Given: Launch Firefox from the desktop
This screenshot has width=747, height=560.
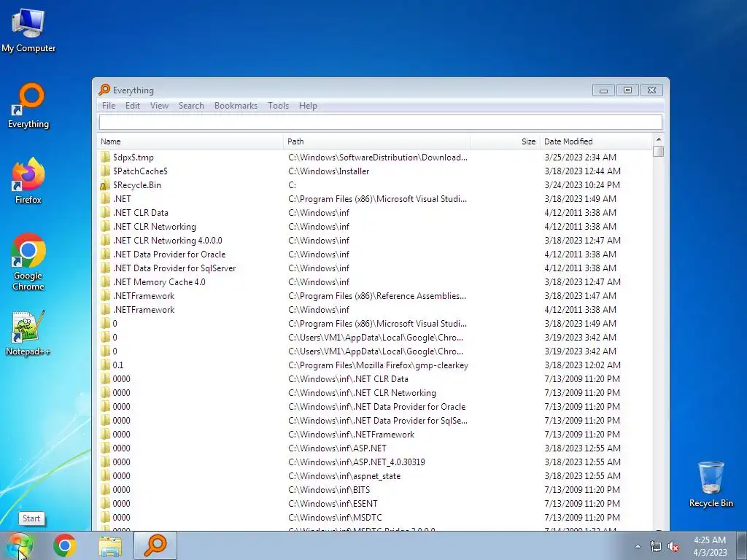Looking at the screenshot, I should tap(28, 181).
